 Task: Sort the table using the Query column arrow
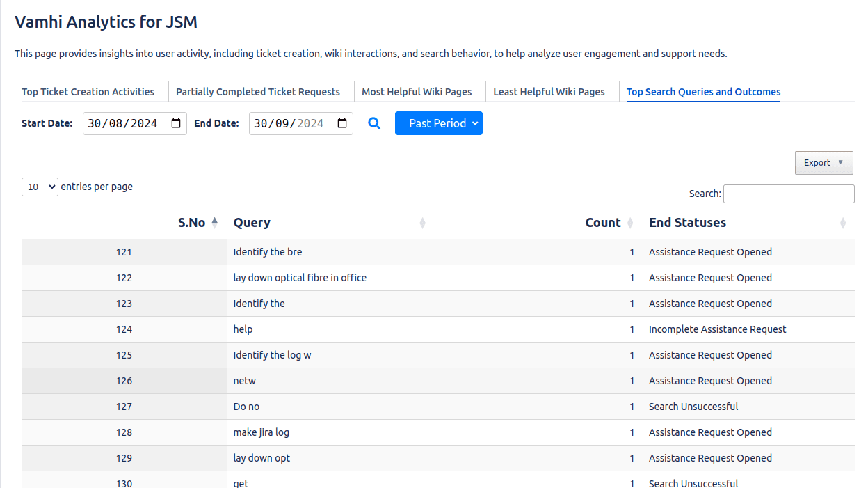(x=422, y=223)
